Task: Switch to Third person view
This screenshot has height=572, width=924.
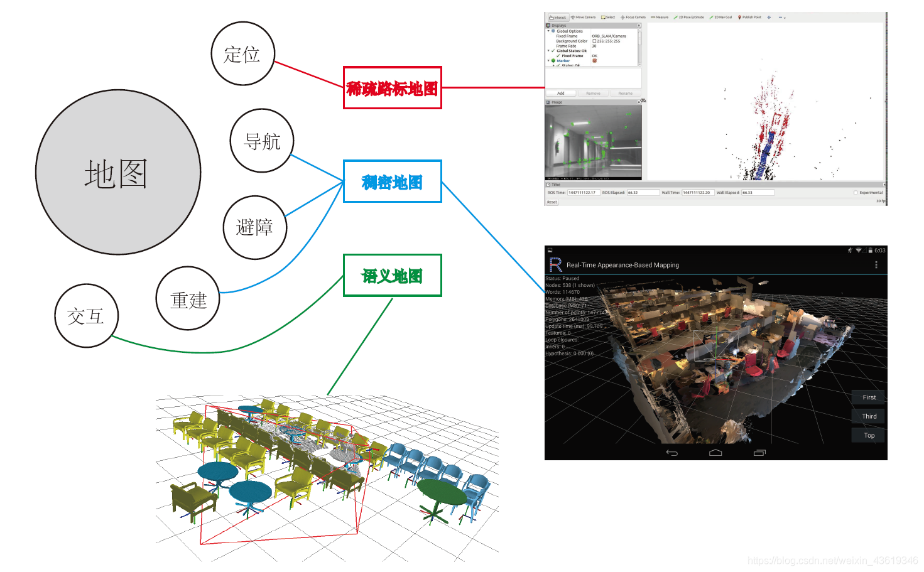Action: pos(869,416)
